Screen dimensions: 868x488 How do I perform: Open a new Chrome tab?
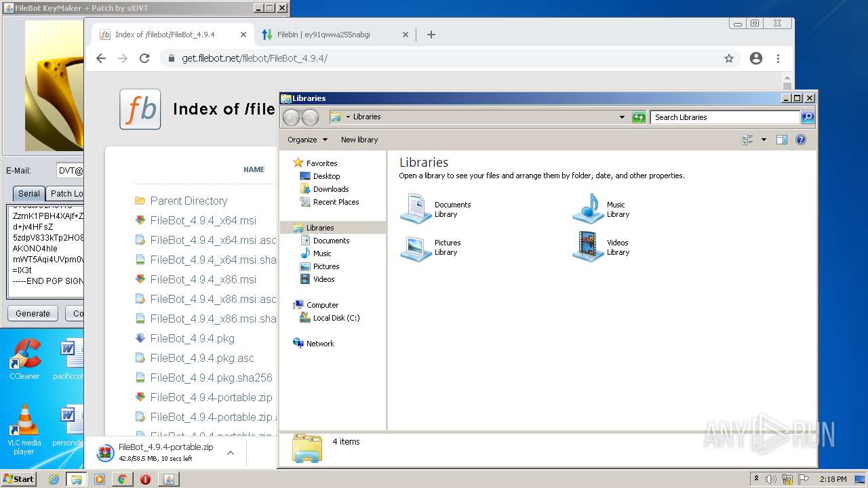coord(431,35)
